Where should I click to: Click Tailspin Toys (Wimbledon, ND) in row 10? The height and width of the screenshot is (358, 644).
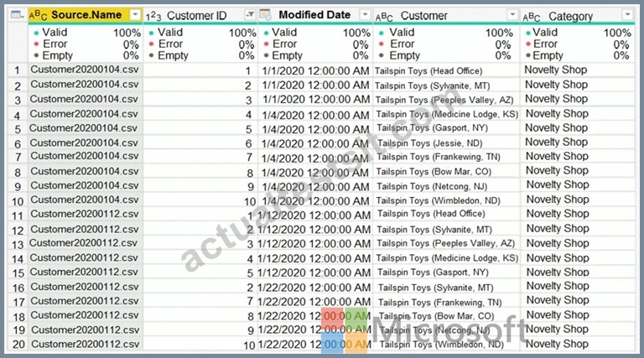(439, 200)
